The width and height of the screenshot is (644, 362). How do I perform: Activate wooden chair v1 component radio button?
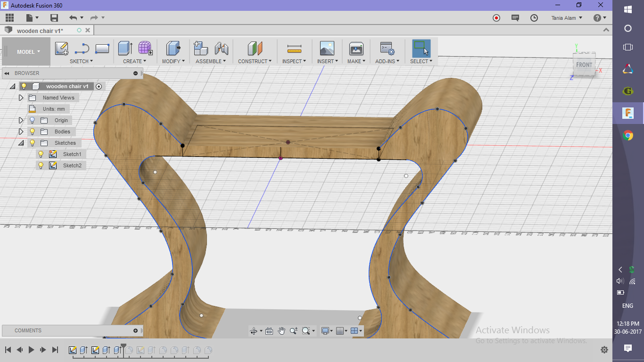[x=99, y=86]
